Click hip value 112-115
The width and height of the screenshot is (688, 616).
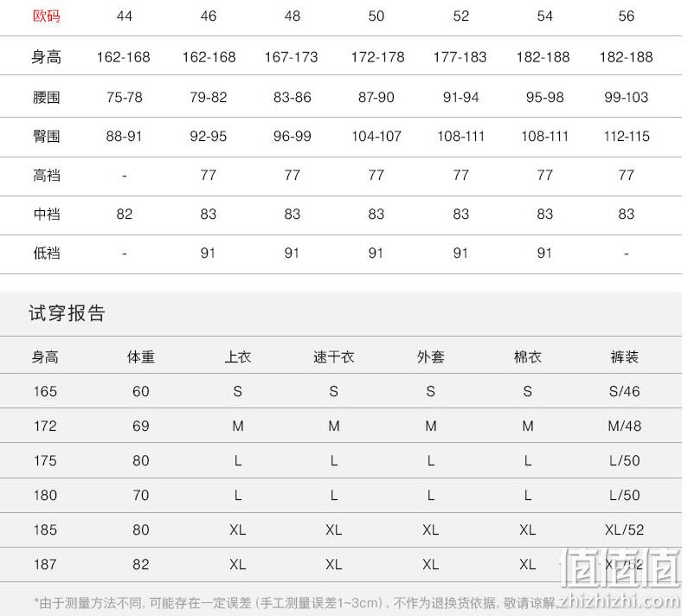coord(627,136)
